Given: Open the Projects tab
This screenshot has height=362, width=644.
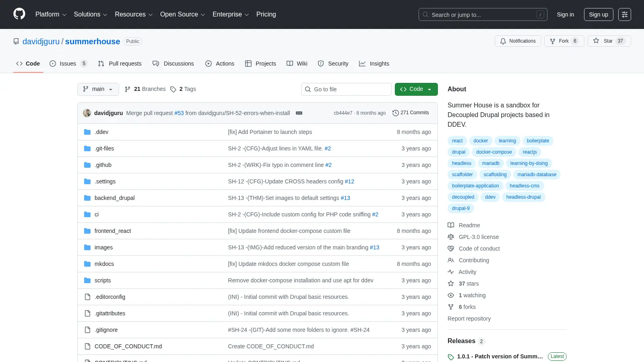Looking at the screenshot, I should [260, 64].
